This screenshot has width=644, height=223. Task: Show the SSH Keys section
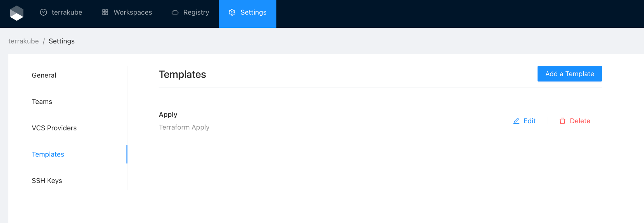point(47,181)
